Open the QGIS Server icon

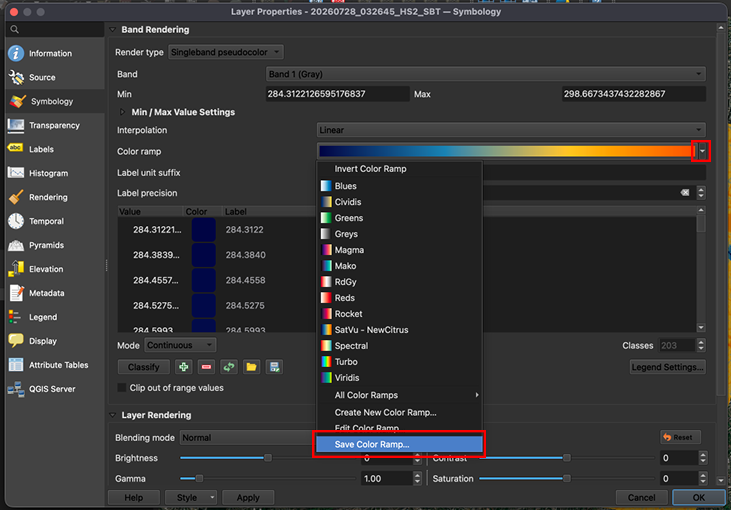tap(16, 389)
